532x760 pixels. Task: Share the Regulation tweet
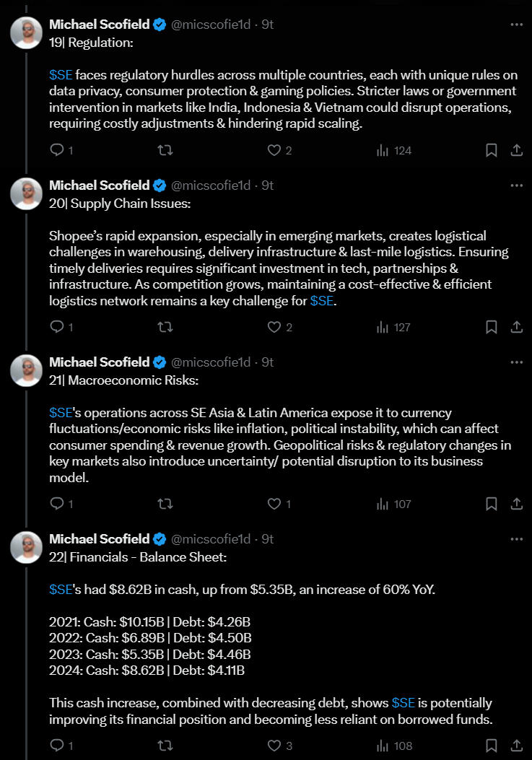(x=517, y=150)
